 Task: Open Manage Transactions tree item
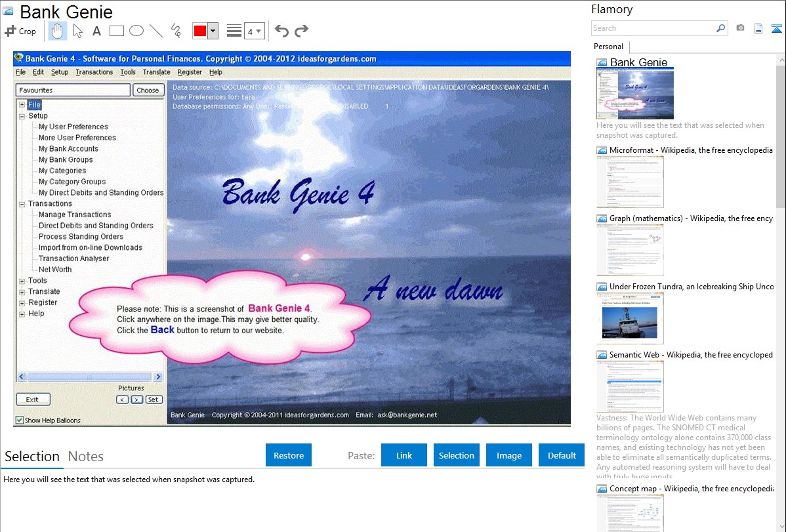(x=75, y=215)
